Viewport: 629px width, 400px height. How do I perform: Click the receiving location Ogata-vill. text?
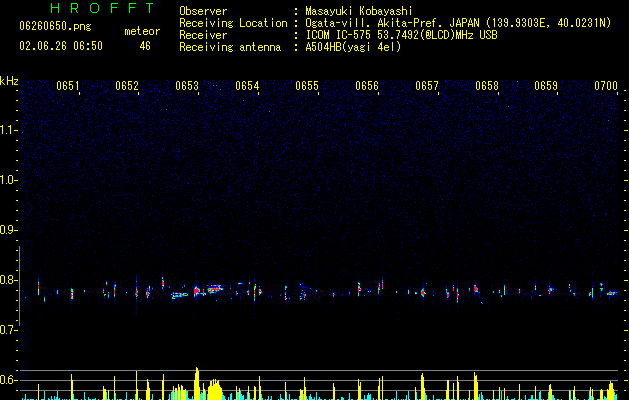point(458,23)
